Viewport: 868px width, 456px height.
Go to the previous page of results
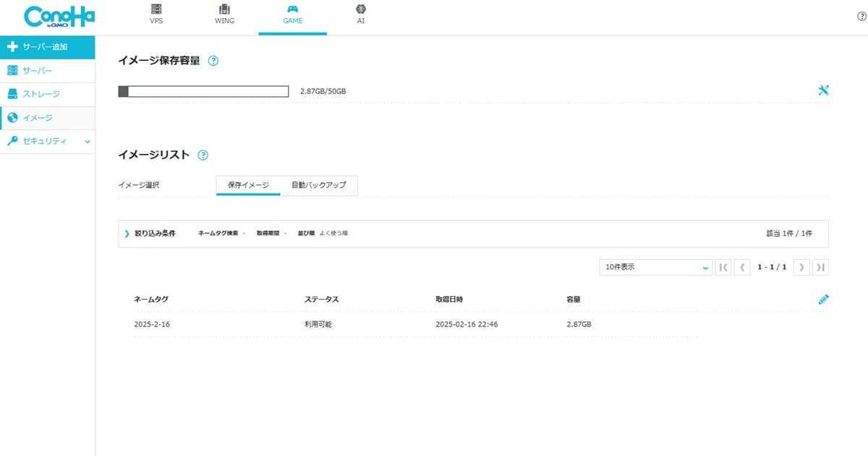pos(741,267)
